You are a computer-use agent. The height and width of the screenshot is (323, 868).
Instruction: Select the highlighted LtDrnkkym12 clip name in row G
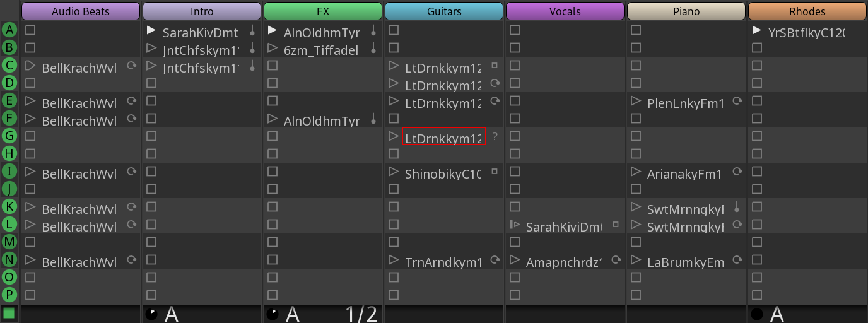click(443, 138)
